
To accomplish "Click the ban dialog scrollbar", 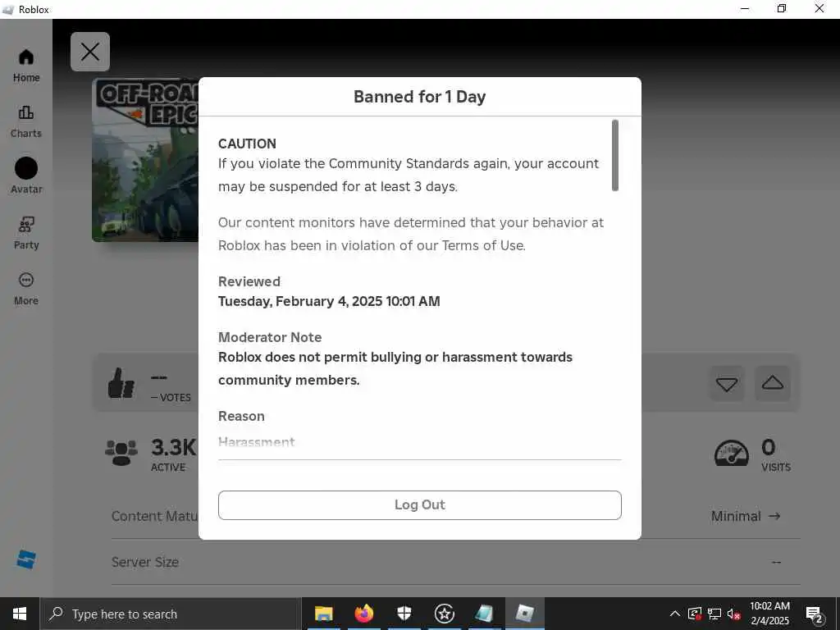I will coord(615,155).
